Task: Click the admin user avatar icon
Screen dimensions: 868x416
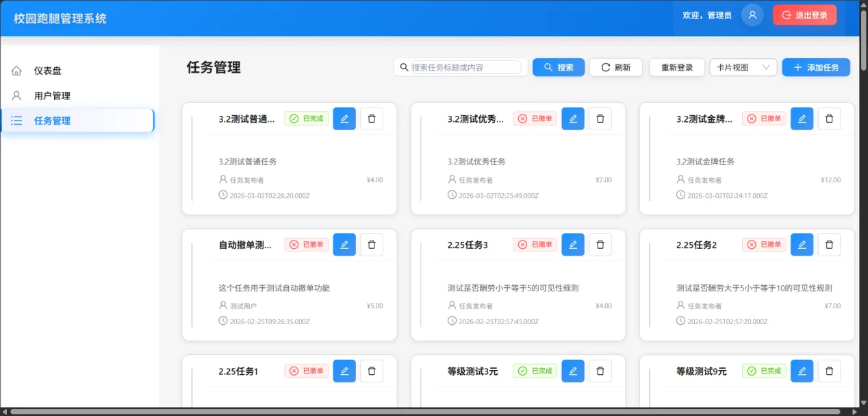Action: click(x=752, y=15)
